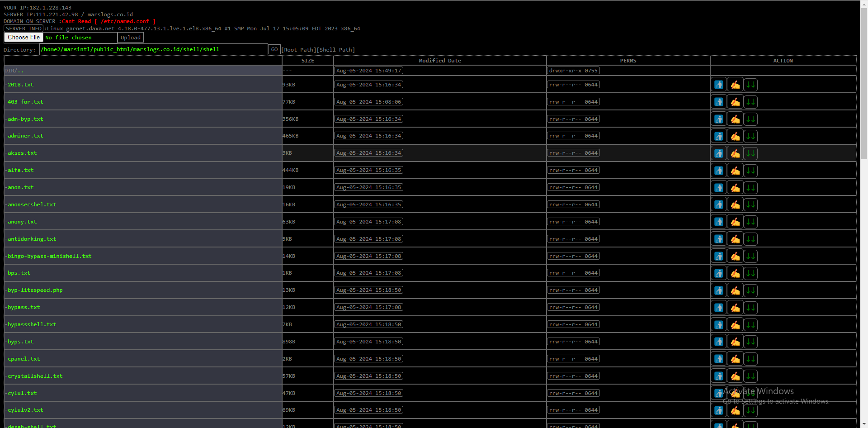This screenshot has height=428, width=868.
Task: Download cylulv2.txt via green arrows icon
Action: 751,410
